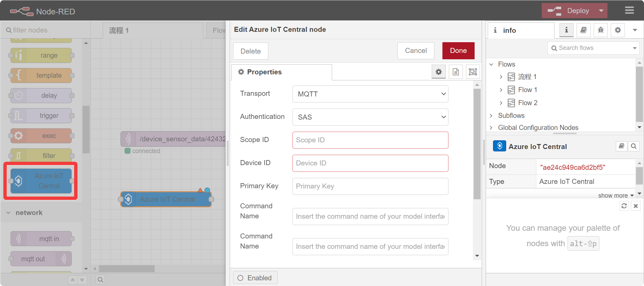Show the help book sidebar icon

click(583, 30)
